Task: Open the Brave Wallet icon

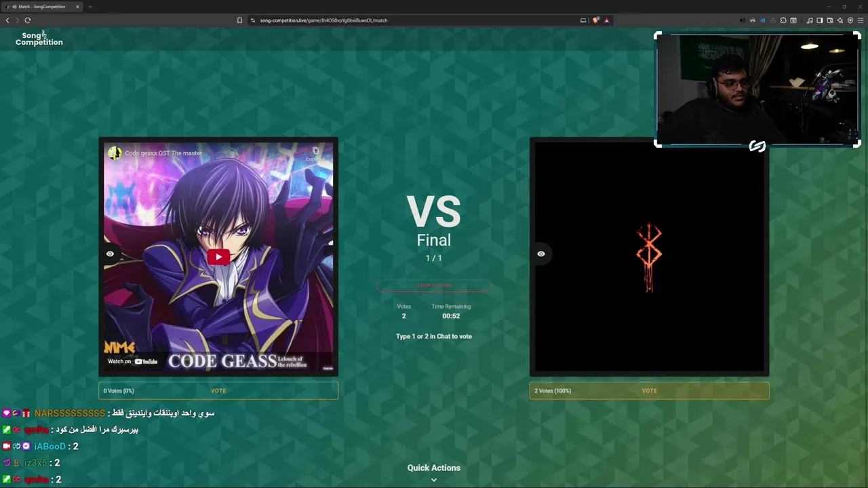Action: (x=830, y=20)
